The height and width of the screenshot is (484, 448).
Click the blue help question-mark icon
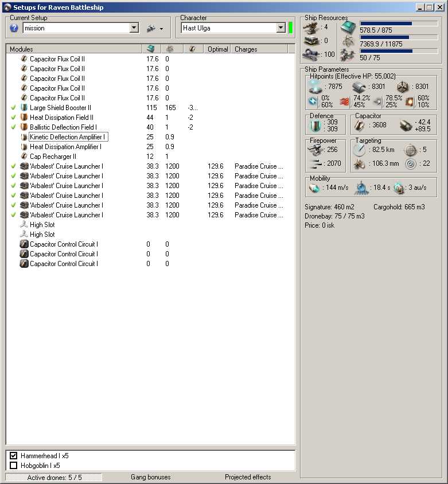(14, 28)
